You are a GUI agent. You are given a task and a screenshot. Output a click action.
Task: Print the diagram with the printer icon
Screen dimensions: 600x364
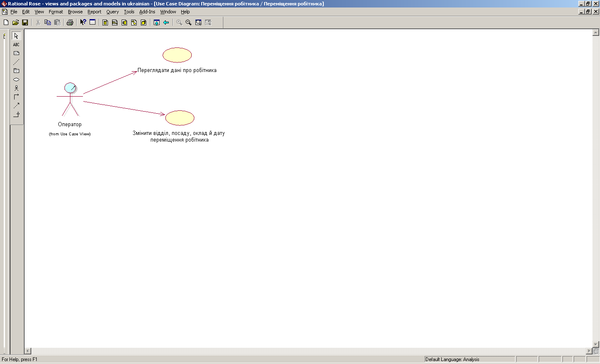(70, 22)
